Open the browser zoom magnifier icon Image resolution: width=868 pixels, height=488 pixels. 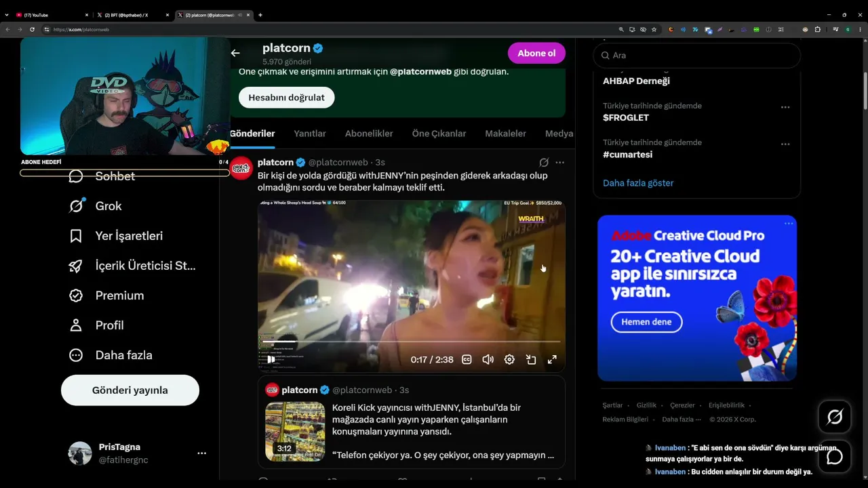point(621,30)
